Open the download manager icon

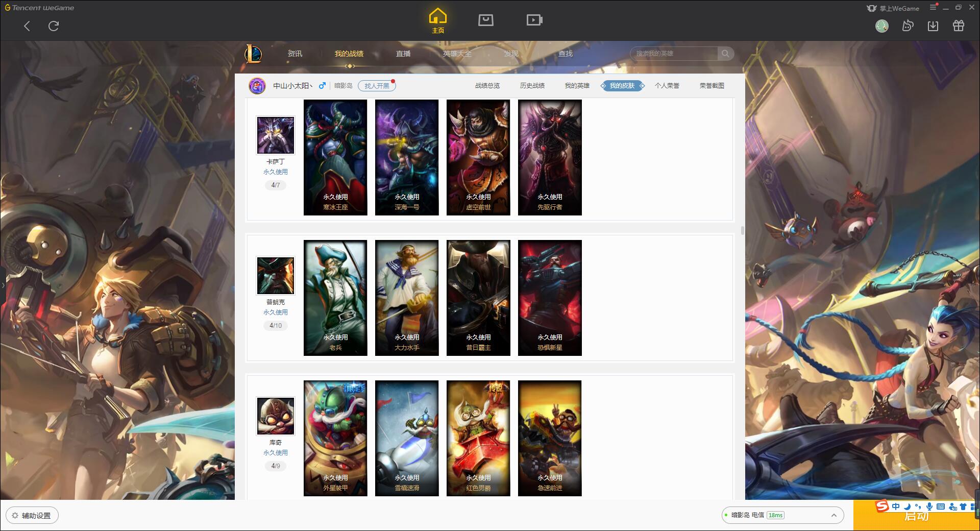933,26
